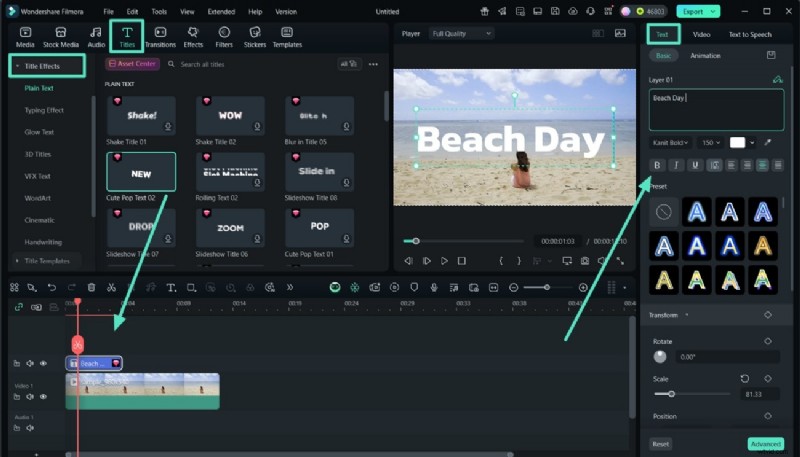Open the Full Quality playback dropdown
The height and width of the screenshot is (457, 800).
[460, 33]
